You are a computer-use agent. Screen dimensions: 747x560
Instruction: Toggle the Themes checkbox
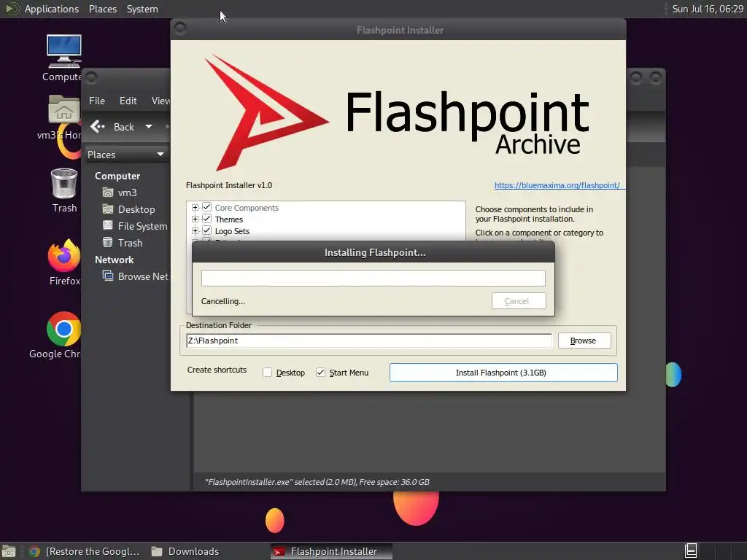pos(206,219)
